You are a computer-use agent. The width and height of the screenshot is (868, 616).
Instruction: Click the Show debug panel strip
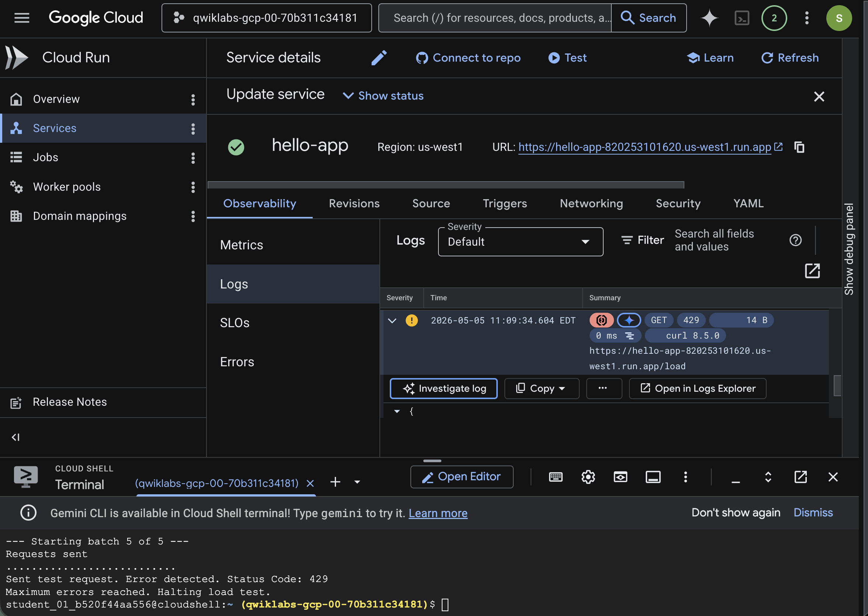(849, 249)
